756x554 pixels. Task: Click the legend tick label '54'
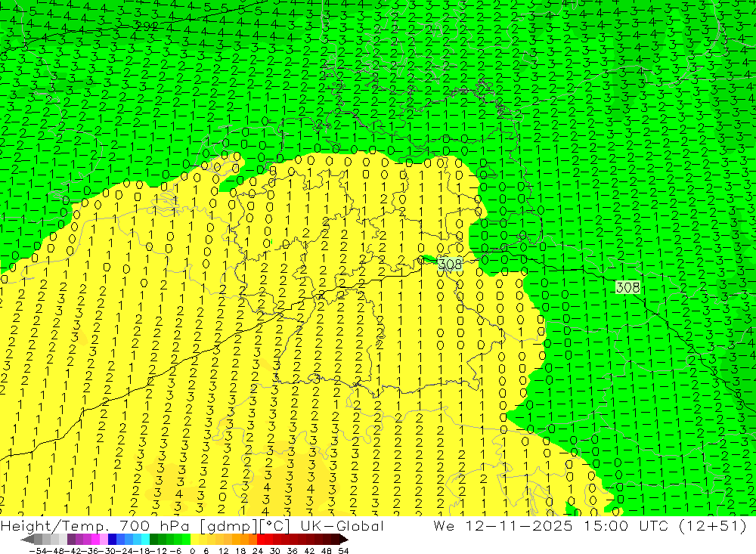[x=343, y=551]
